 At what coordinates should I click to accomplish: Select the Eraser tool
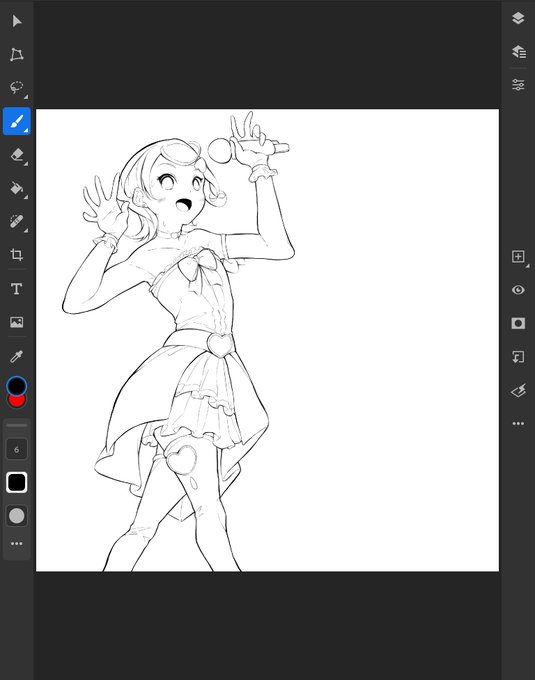tap(16, 154)
